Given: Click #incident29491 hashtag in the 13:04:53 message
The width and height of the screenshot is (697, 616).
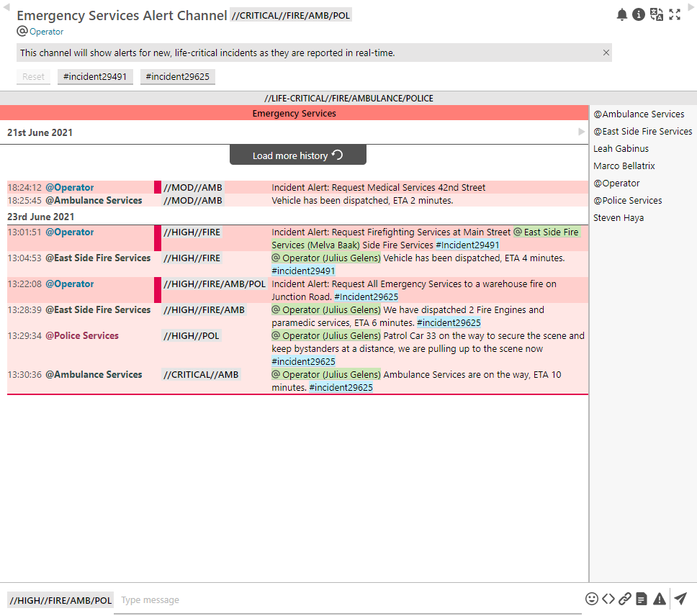Looking at the screenshot, I should coord(304,271).
